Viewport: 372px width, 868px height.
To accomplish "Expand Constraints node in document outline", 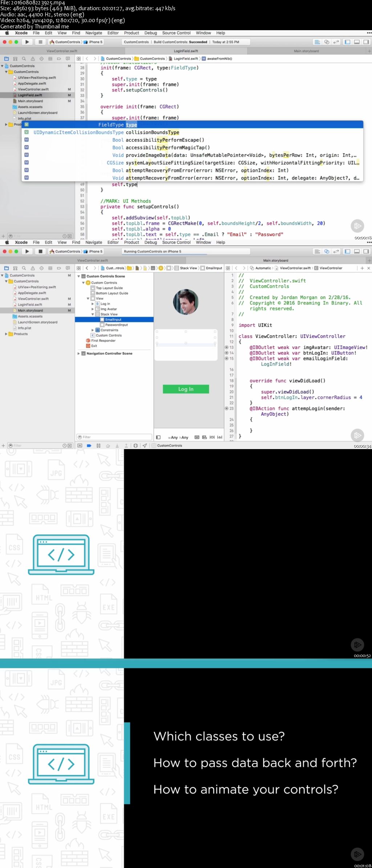I will click(93, 330).
